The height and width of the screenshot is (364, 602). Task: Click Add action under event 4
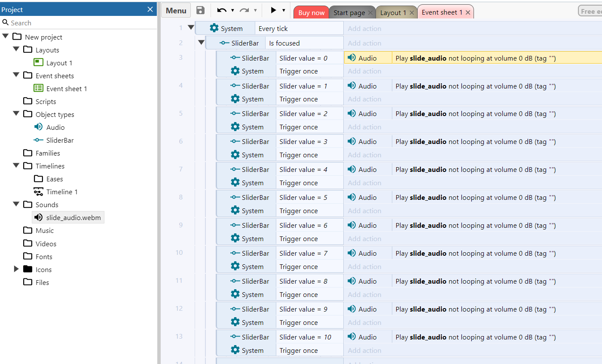click(364, 99)
